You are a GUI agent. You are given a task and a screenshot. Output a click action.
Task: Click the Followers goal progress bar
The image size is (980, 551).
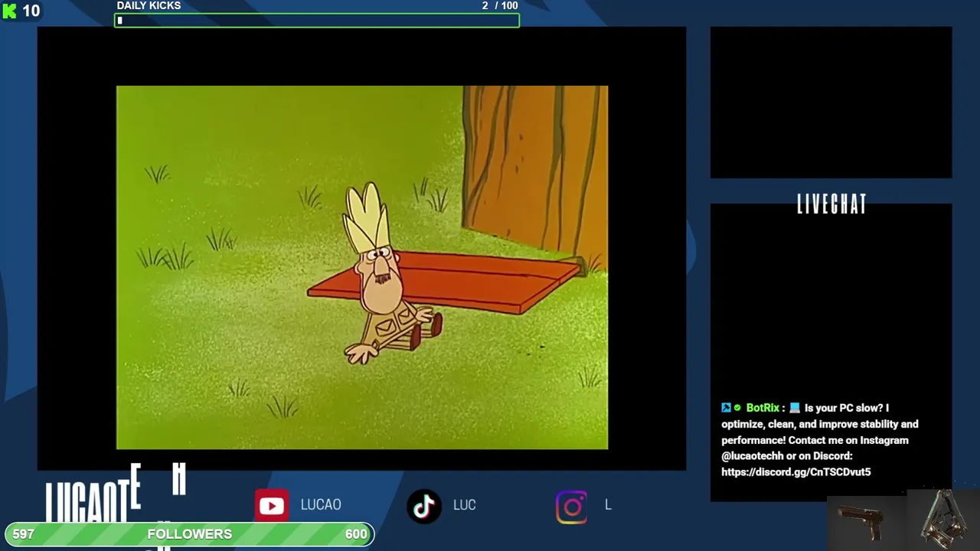[x=189, y=534]
